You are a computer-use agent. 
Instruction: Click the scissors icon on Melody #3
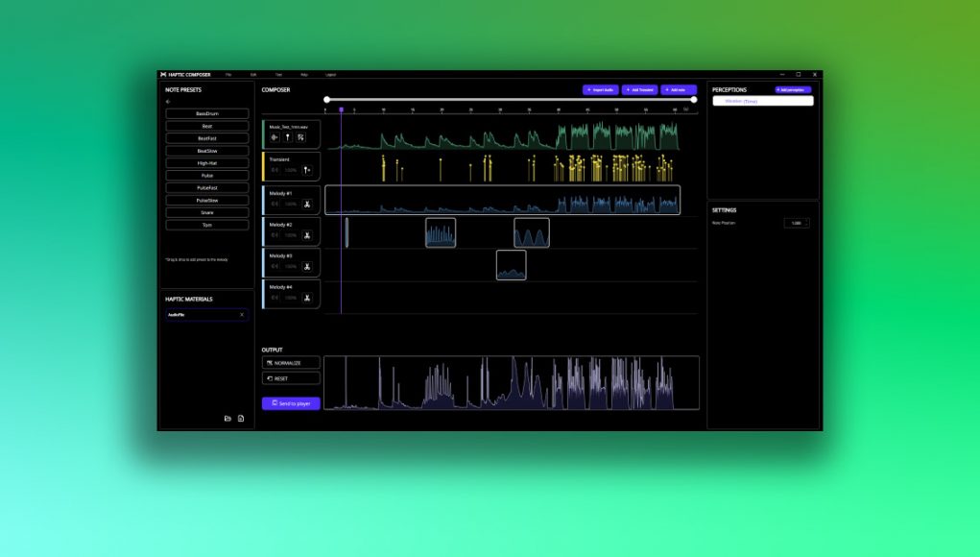(307, 267)
